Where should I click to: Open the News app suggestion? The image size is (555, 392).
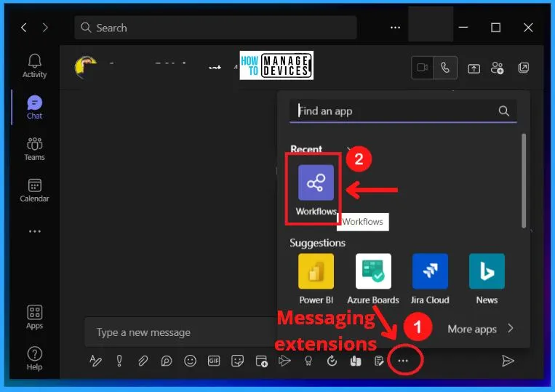487,279
